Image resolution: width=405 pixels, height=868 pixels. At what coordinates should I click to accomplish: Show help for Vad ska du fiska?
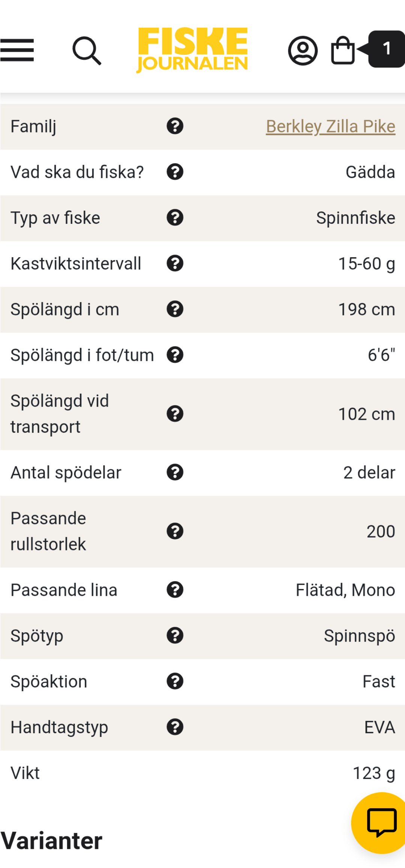[175, 172]
